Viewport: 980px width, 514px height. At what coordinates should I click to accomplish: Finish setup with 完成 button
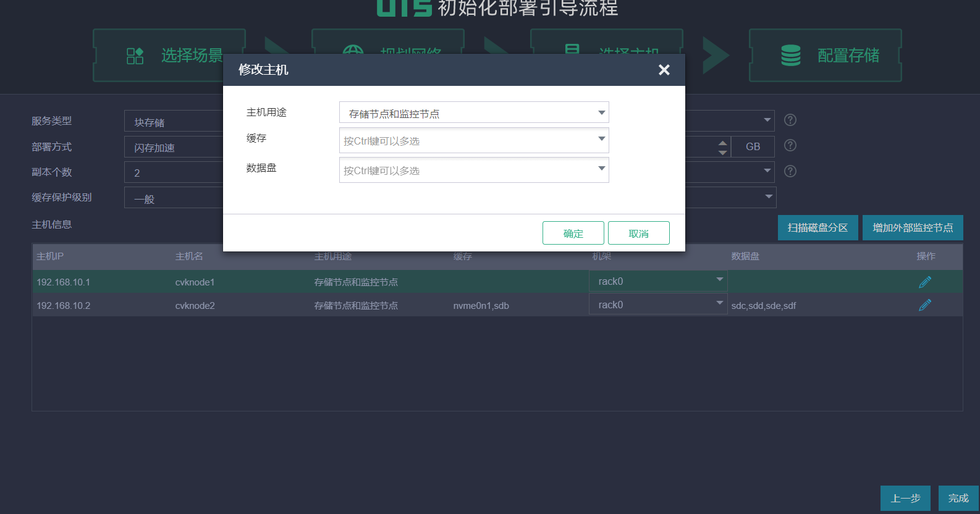point(958,498)
